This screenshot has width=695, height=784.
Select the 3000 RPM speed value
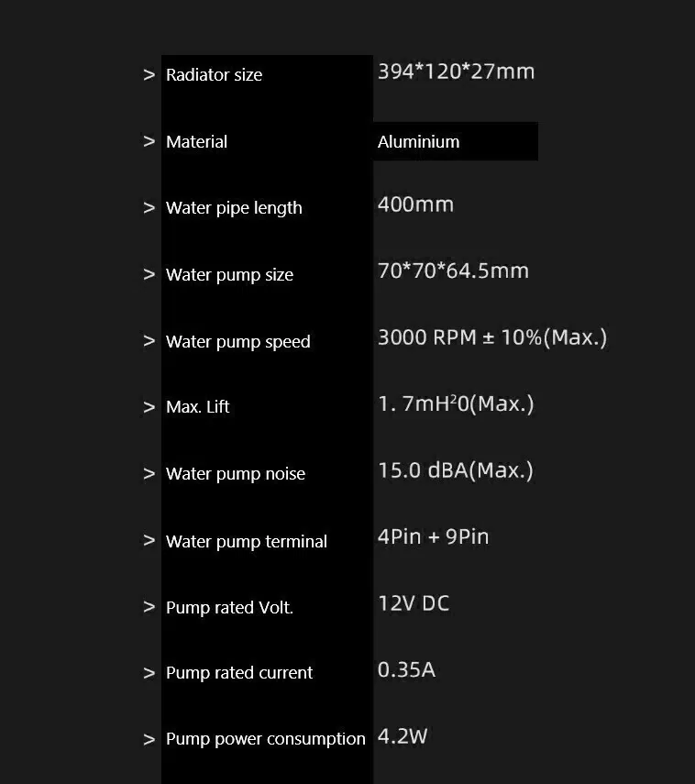click(491, 337)
